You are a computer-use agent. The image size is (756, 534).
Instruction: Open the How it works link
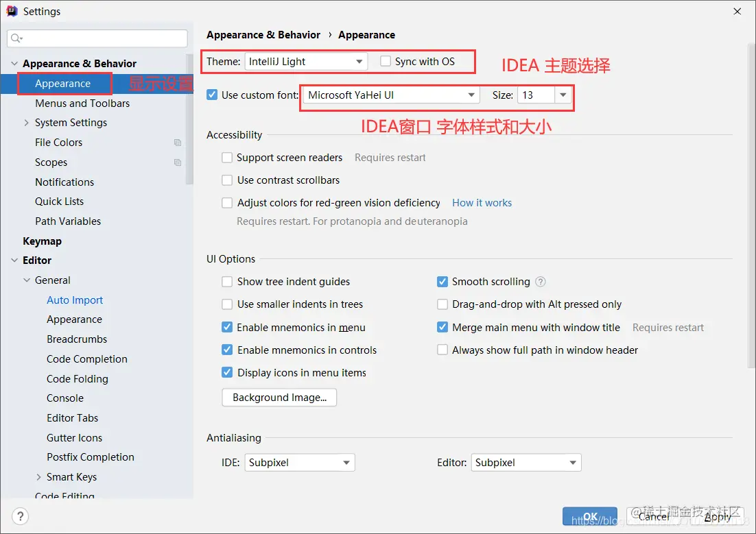(482, 203)
